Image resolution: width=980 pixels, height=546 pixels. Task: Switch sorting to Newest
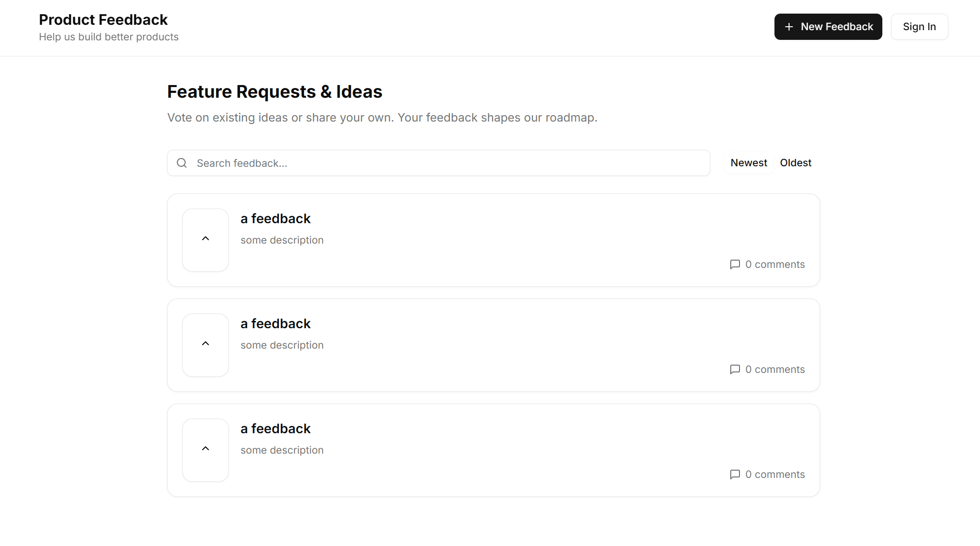[x=748, y=163]
